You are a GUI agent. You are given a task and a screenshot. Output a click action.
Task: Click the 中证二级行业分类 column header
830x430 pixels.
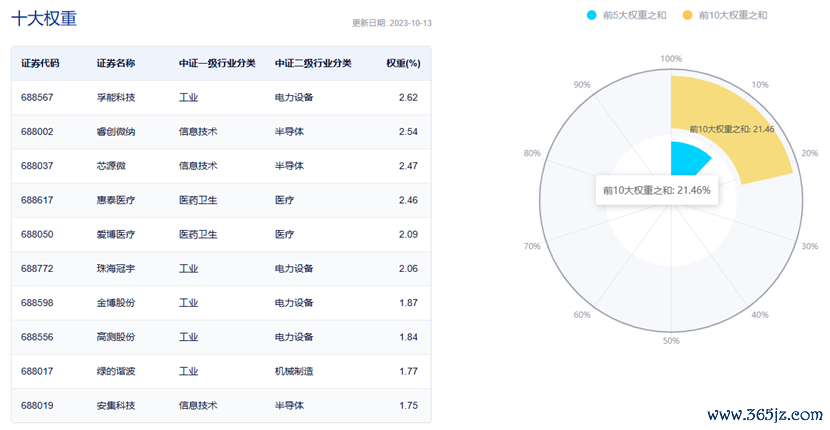tap(313, 63)
